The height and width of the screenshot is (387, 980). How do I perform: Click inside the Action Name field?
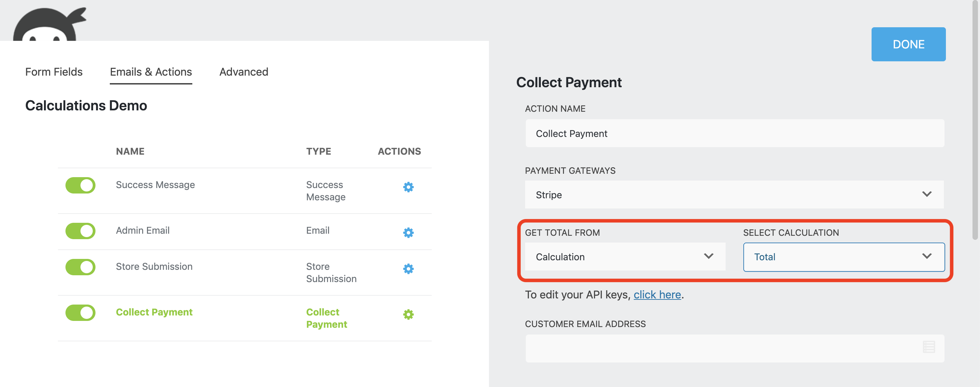(x=734, y=133)
